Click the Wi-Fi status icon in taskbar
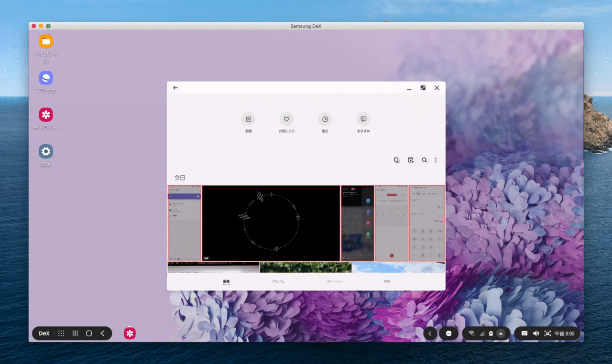Viewport: 612px width, 364px height. coord(471,333)
